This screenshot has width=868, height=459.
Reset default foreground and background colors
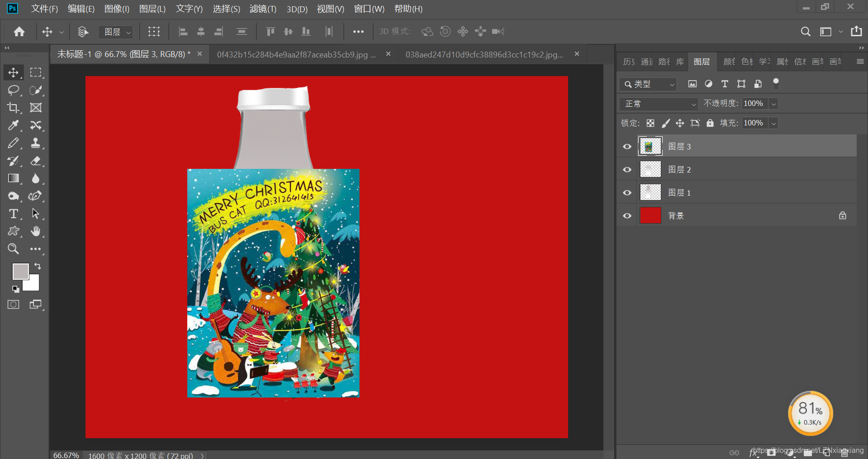click(x=15, y=289)
